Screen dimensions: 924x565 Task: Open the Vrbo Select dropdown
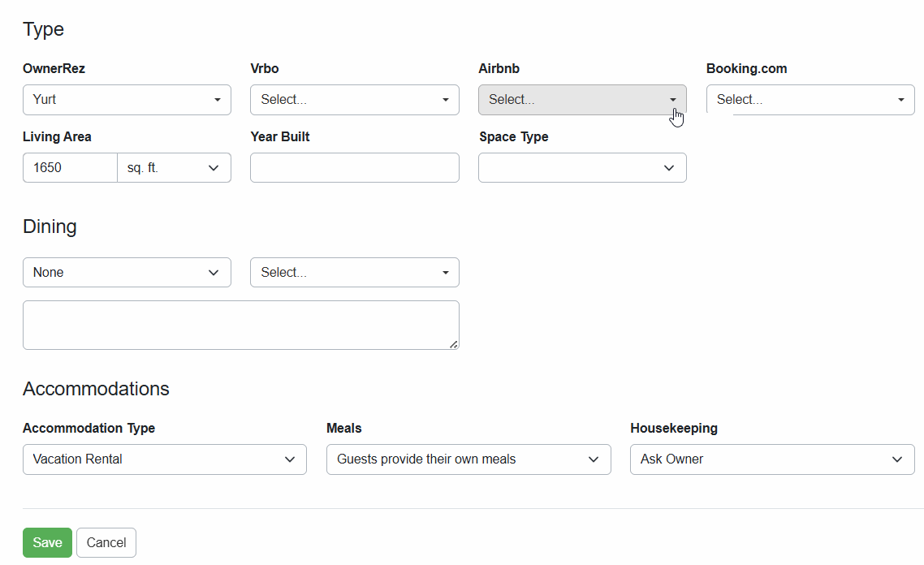(x=354, y=99)
